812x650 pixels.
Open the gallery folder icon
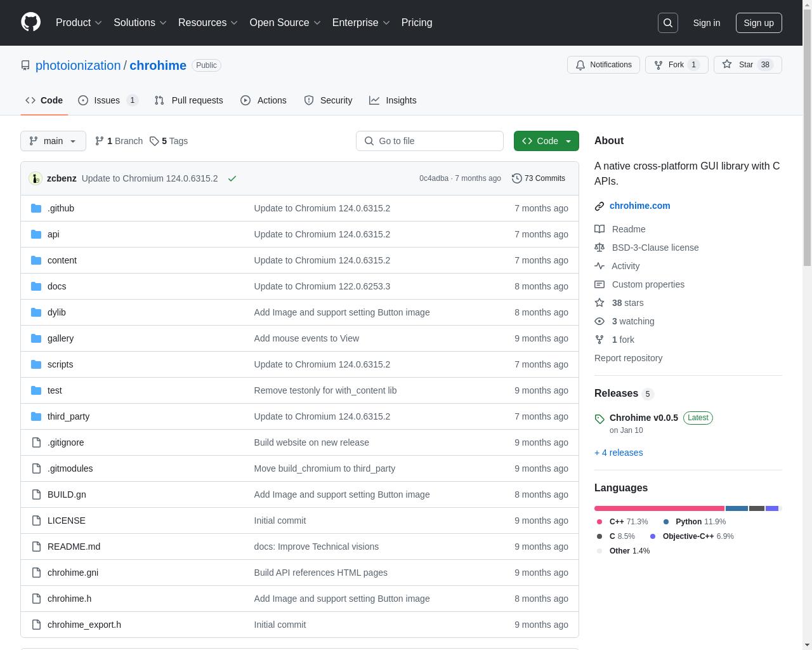[36, 338]
